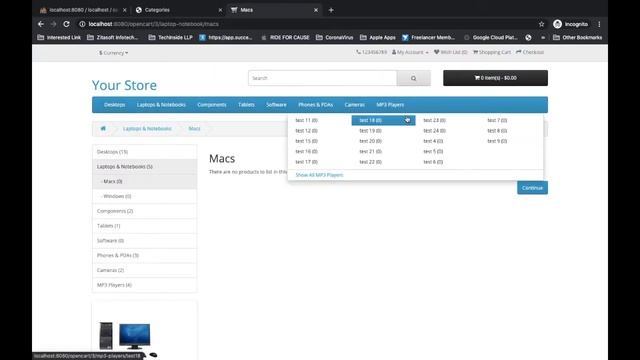Image resolution: width=640 pixels, height=360 pixels.
Task: Open a new browser tab with plus icon
Action: pos(331,10)
